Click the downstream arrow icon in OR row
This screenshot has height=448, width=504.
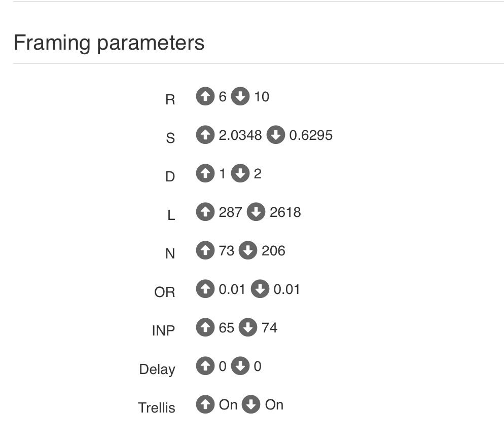[260, 288]
